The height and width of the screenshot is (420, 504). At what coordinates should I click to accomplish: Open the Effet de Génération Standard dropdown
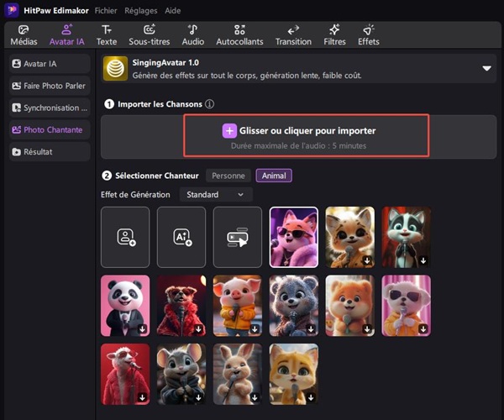click(x=216, y=195)
